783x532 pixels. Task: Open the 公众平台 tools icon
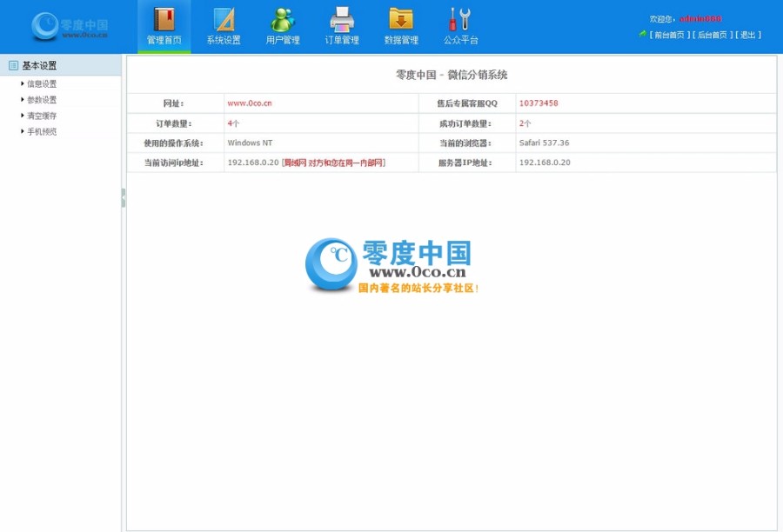(460, 19)
